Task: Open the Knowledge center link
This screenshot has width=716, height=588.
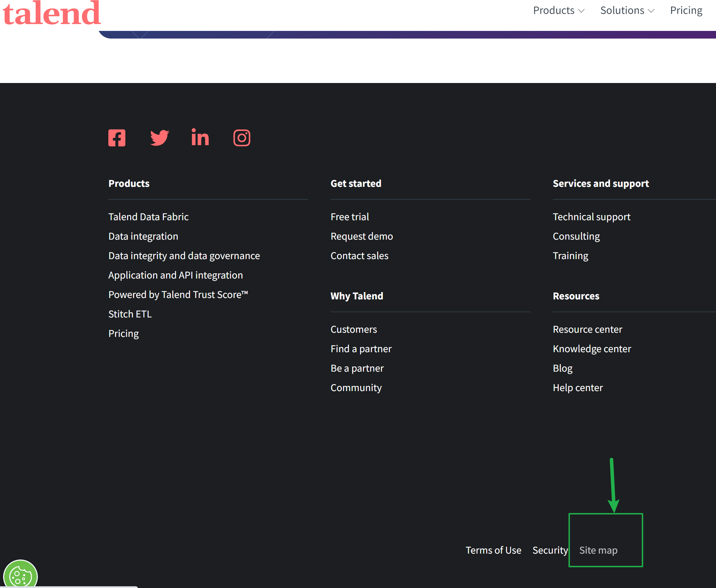Action: tap(592, 349)
